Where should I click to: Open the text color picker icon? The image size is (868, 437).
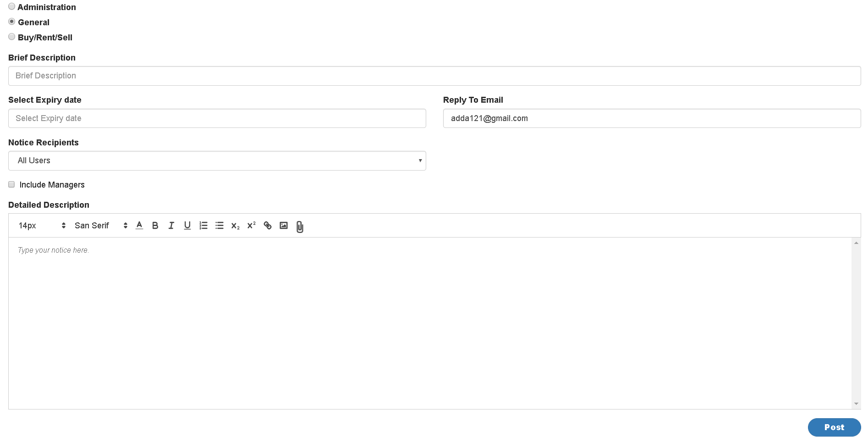139,225
